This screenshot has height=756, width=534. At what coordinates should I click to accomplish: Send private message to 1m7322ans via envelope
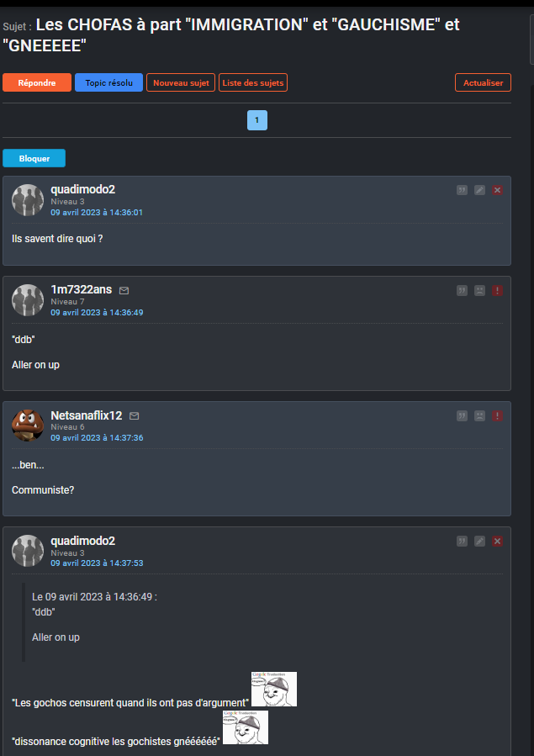pos(124,290)
